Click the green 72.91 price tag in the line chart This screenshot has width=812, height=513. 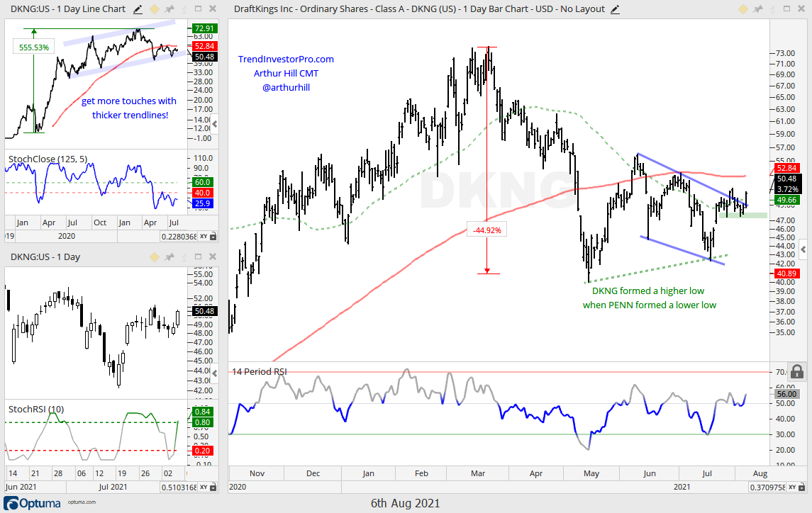[x=204, y=28]
